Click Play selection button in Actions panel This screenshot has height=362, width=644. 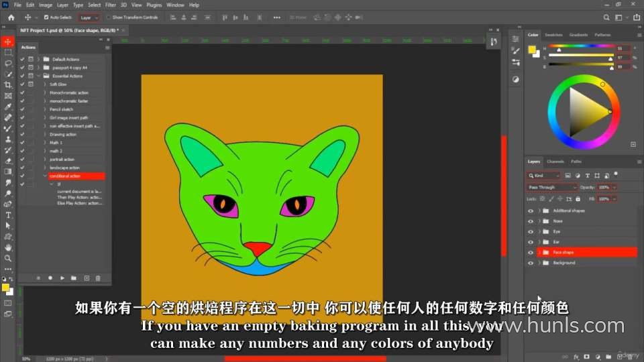(x=62, y=278)
